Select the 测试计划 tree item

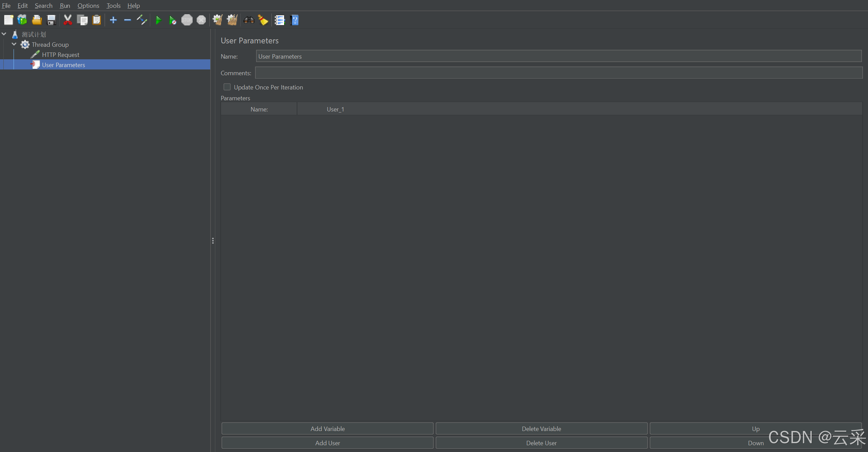[x=34, y=34]
